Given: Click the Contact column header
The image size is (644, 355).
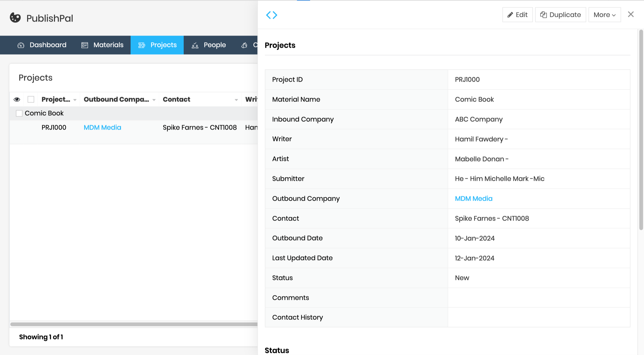Looking at the screenshot, I should tap(176, 99).
